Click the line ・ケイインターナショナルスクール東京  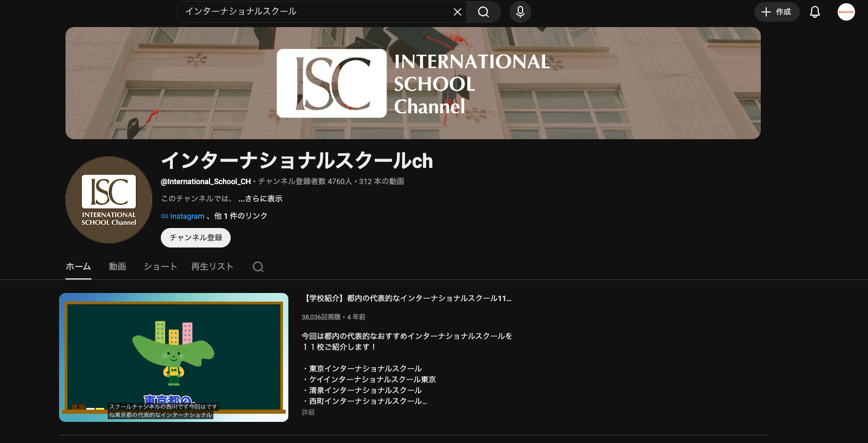coord(369,380)
